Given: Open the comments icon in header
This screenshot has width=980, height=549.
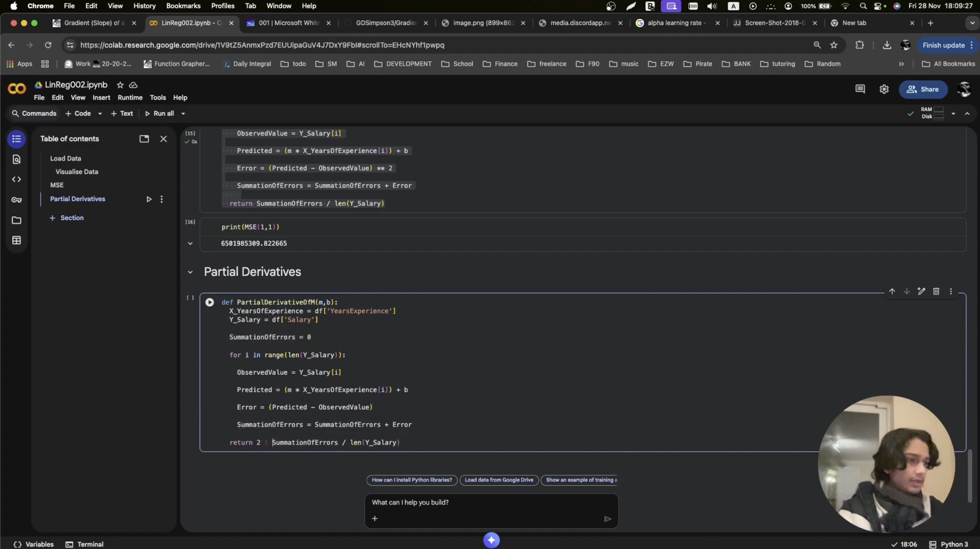Looking at the screenshot, I should pos(860,89).
